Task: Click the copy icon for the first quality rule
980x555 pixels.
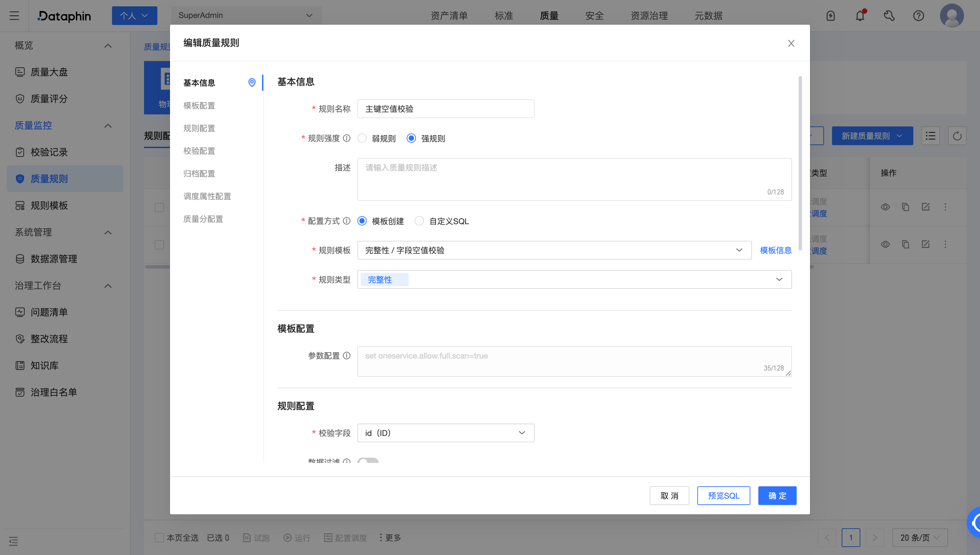Action: [905, 206]
